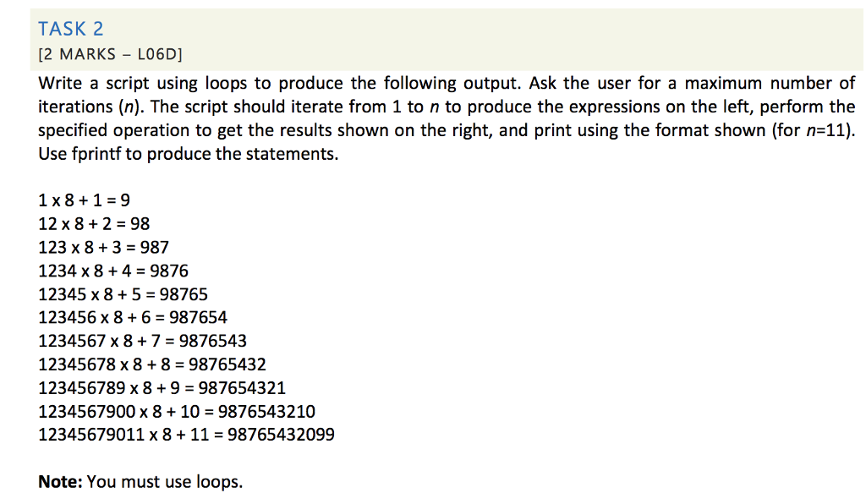Click the line 12345 x 8 + 5 = 98765
The image size is (866, 504).
coord(123,294)
